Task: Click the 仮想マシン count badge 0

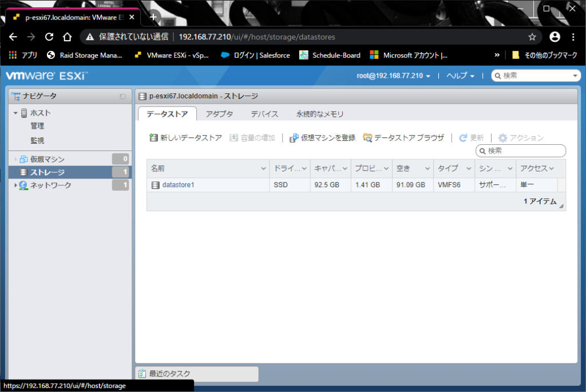Action: [x=120, y=159]
